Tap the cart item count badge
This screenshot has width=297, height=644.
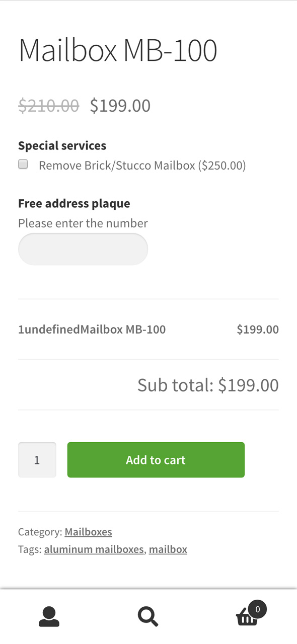coord(257,609)
